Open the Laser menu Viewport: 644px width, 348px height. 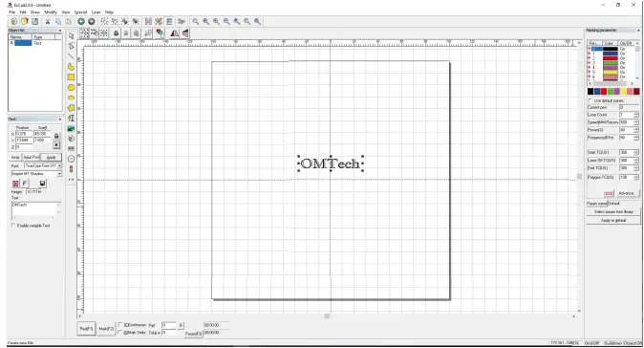(97, 12)
